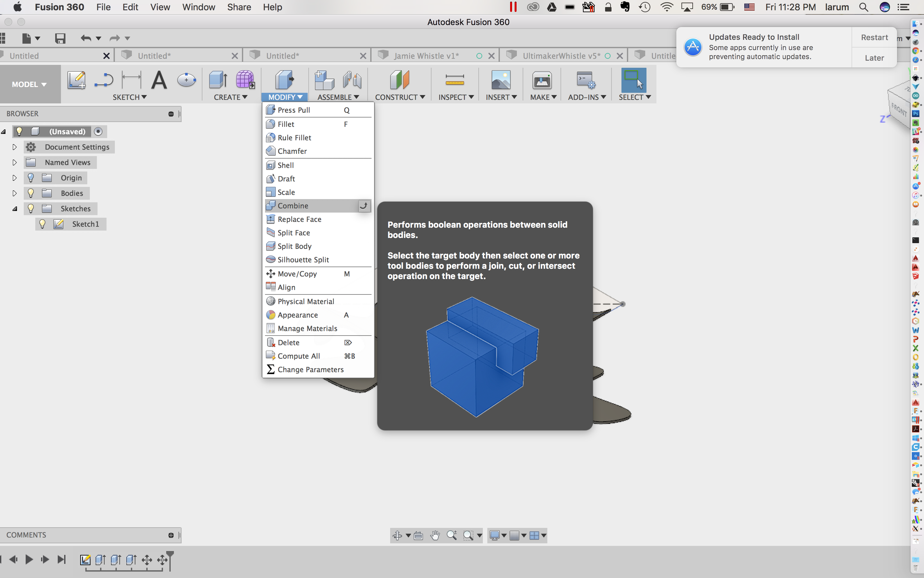Click Later in the update notification
Screen dimensions: 924x578
pyautogui.click(x=874, y=58)
